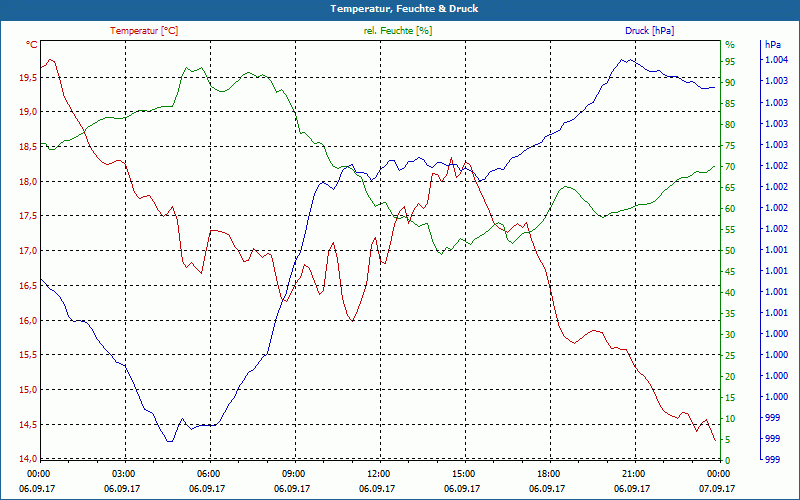Image resolution: width=800 pixels, height=500 pixels.
Task: Click the green '10' humidity axis value
Action: click(x=730, y=418)
